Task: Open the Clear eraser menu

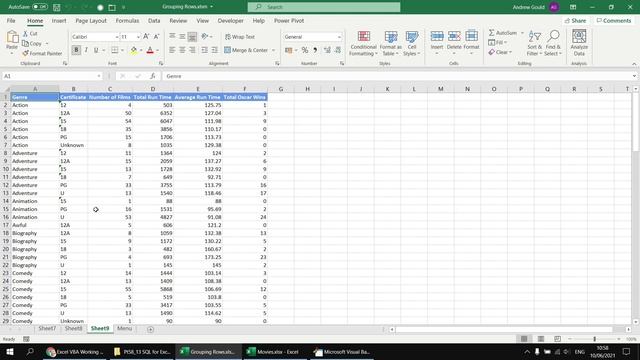Action: click(500, 52)
